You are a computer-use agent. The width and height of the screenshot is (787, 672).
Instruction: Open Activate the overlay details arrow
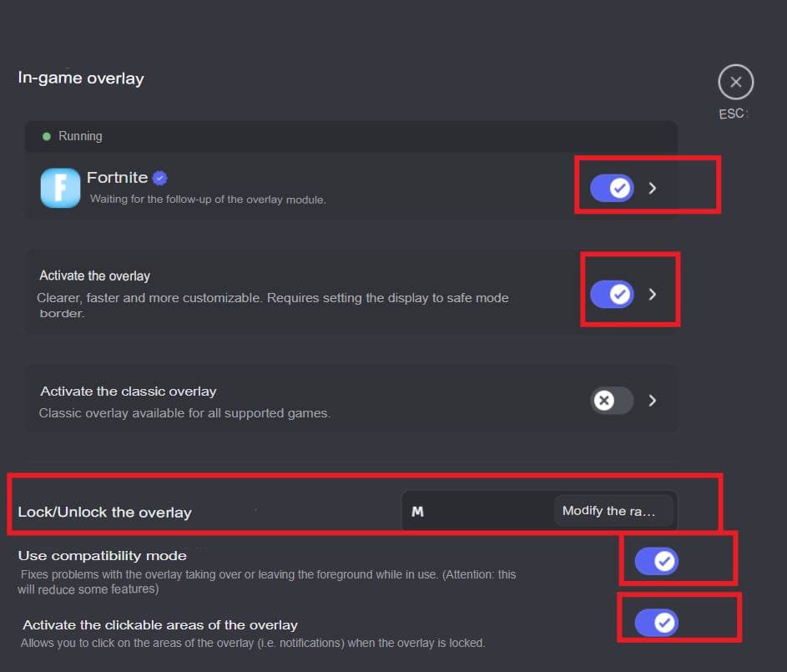coord(653,294)
